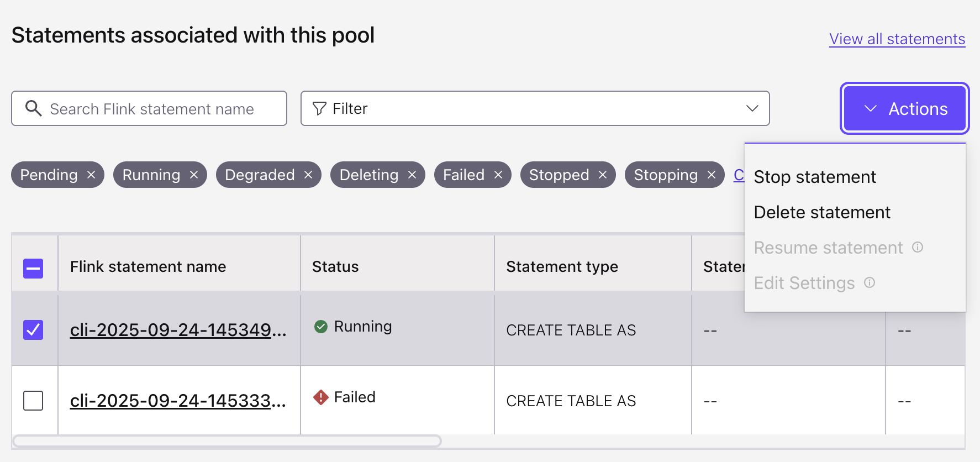Open the Filter dropdown
The image size is (980, 462).
pos(535,108)
